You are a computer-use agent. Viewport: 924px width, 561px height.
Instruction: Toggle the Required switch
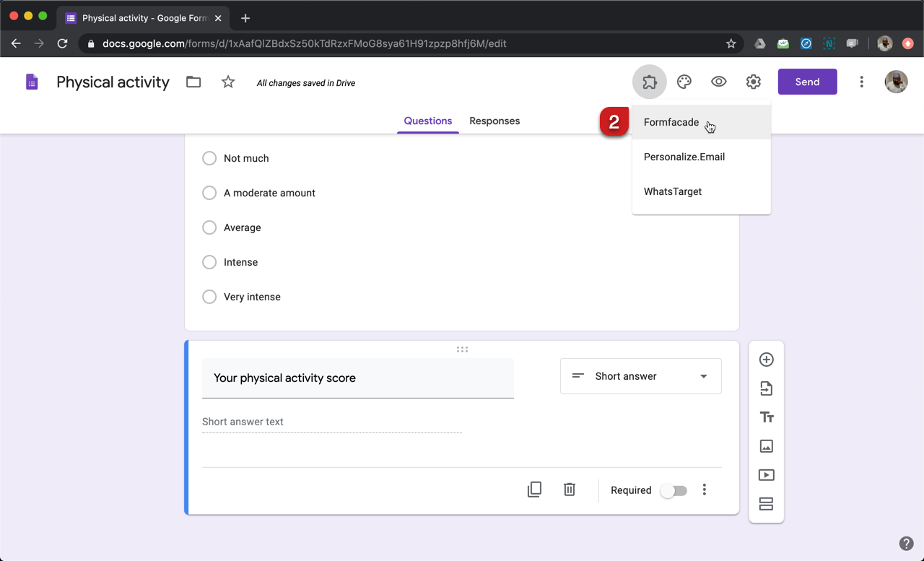coord(674,490)
